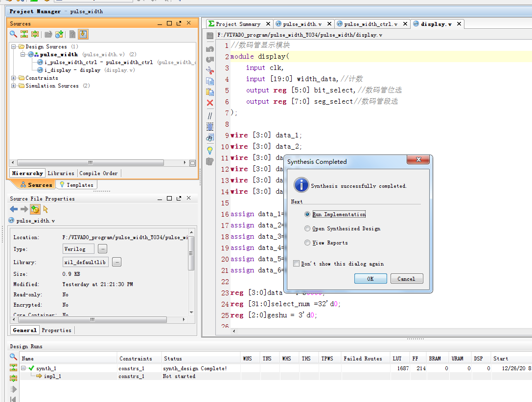Toggle line comment with the // icon
The height and width of the screenshot is (402, 532).
[210, 116]
